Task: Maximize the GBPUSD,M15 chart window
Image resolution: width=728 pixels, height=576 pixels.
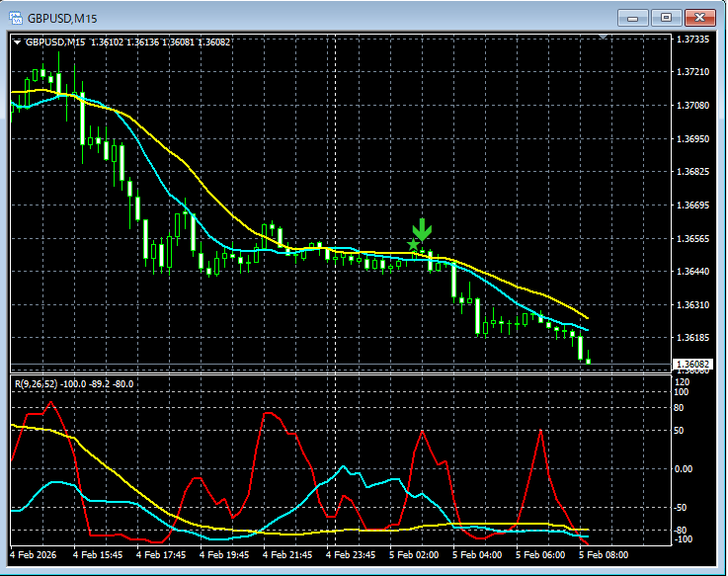Action: [x=667, y=18]
